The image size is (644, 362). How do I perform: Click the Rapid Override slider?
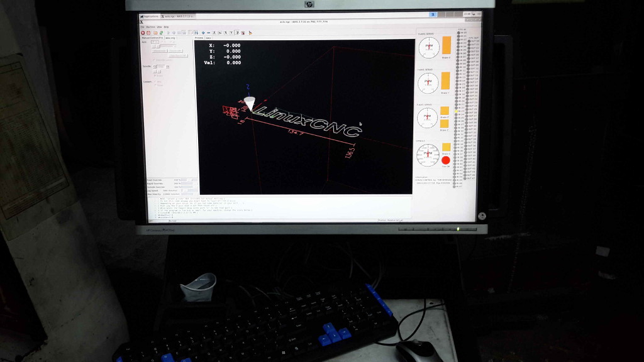(x=189, y=184)
